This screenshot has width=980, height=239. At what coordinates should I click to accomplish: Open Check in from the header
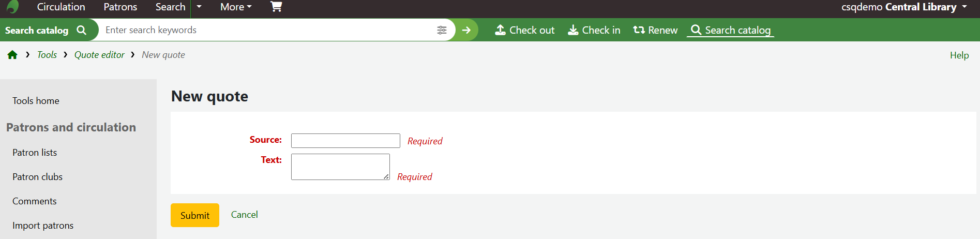(x=594, y=30)
